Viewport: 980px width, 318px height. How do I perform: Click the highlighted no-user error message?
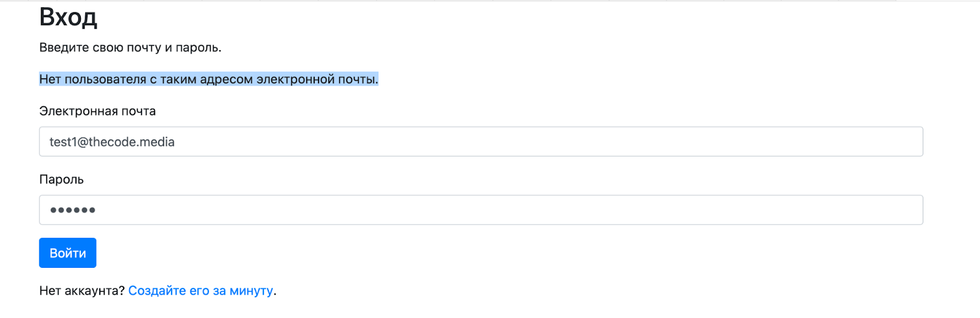tap(208, 79)
